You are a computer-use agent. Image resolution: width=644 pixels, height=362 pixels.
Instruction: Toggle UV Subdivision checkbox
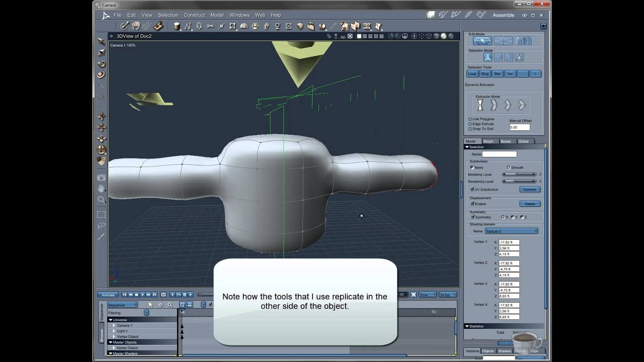[x=472, y=190]
